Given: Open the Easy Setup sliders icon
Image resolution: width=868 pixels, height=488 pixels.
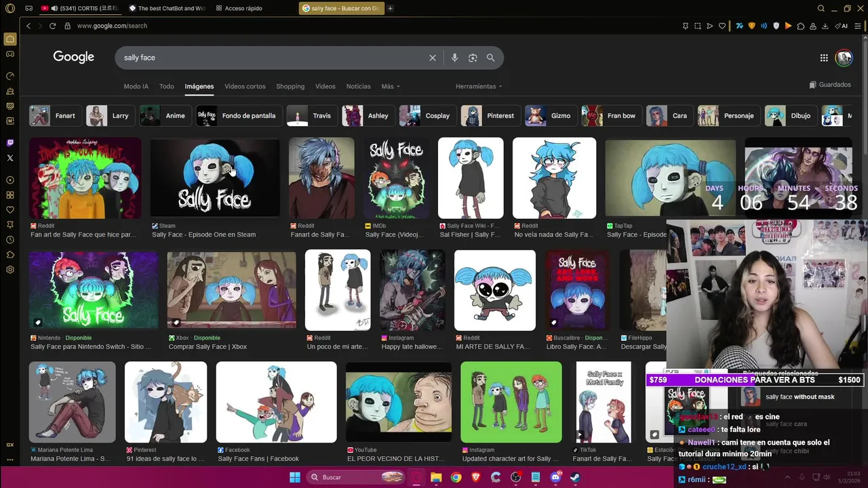Looking at the screenshot, I should click(x=859, y=26).
